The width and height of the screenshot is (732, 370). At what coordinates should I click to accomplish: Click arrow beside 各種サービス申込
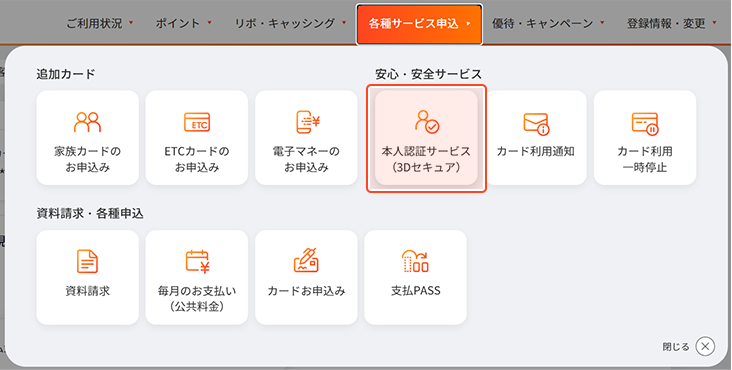[468, 23]
